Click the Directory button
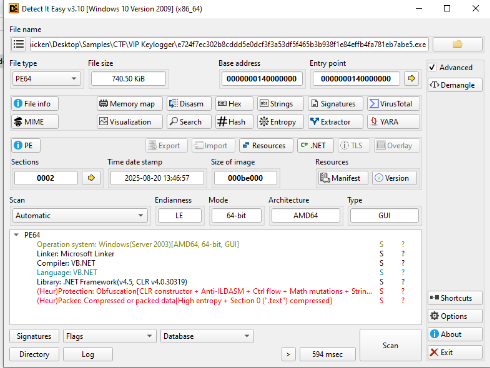This screenshot has height=368, width=490. (x=34, y=354)
